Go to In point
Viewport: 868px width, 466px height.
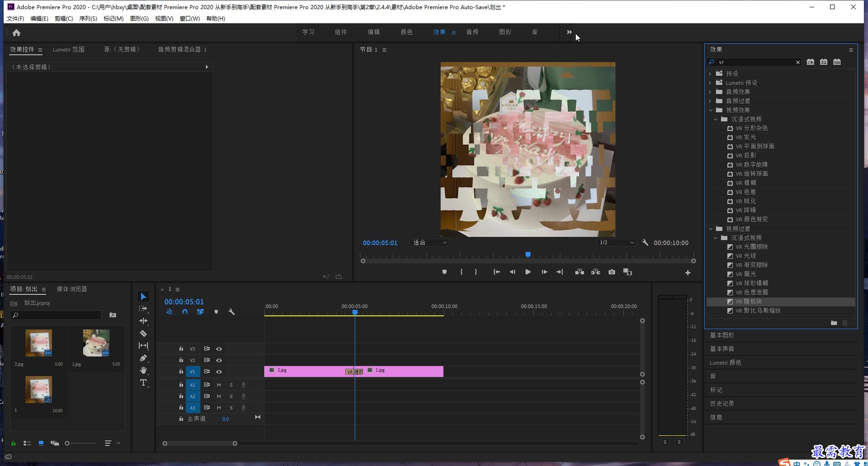click(496, 272)
